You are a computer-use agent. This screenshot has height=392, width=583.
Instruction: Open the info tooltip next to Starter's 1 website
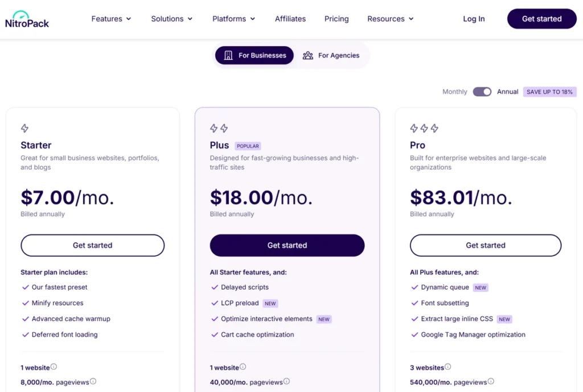pos(55,366)
